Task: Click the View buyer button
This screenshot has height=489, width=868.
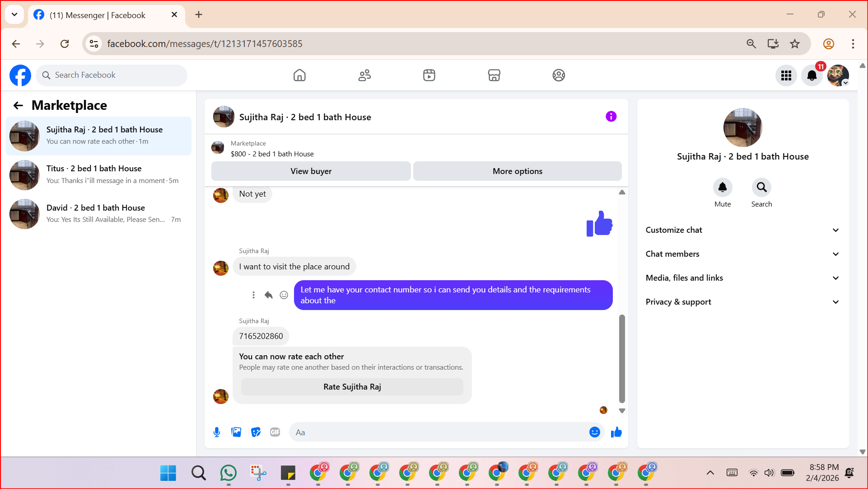Action: pos(311,171)
